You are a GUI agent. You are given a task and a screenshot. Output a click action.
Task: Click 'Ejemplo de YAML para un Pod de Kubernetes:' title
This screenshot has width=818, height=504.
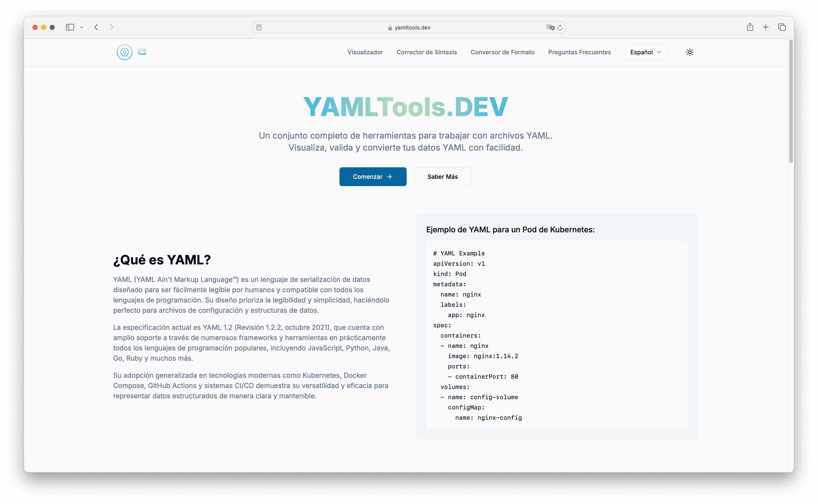click(510, 230)
